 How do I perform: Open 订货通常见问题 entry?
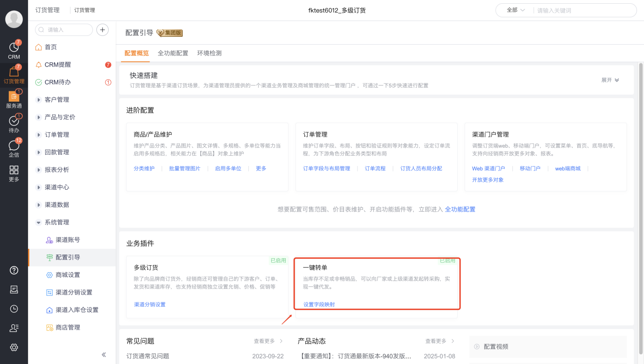[x=148, y=356]
